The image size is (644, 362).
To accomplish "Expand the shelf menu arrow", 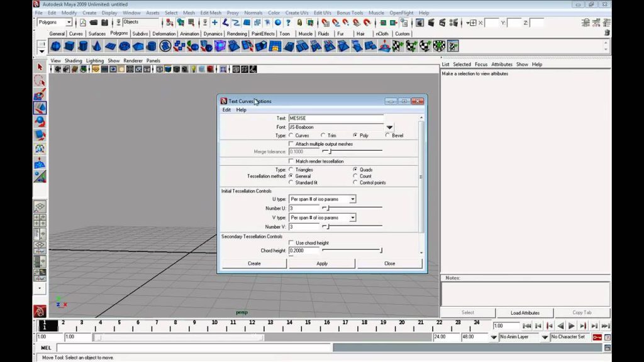I will (x=42, y=52).
